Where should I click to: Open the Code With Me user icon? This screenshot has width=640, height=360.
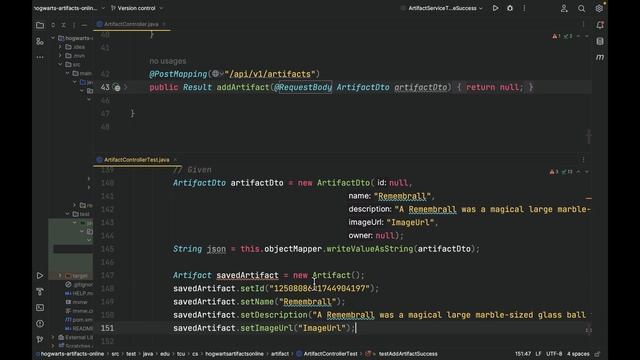pos(564,8)
